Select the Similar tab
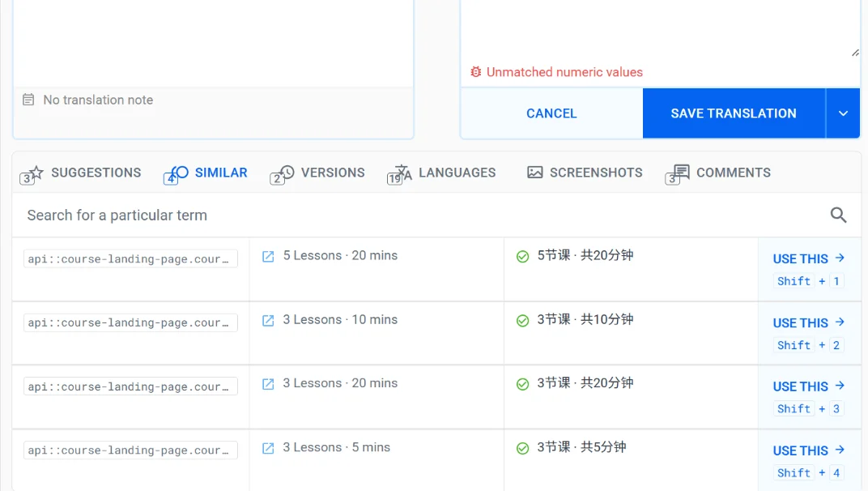 point(206,173)
